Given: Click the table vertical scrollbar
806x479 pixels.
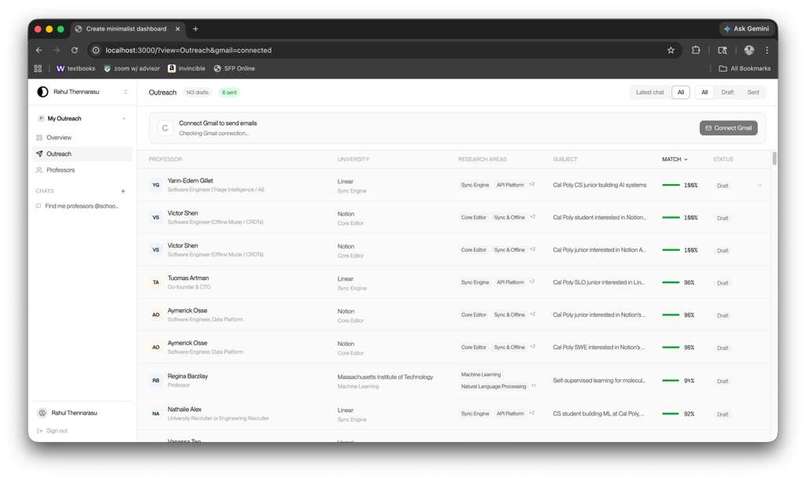Looking at the screenshot, I should pyautogui.click(x=774, y=158).
